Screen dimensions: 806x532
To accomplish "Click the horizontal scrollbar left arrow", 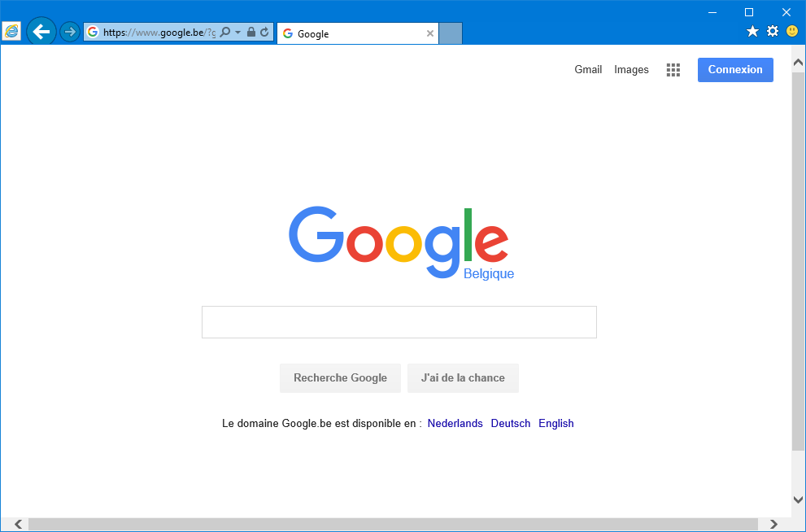I will [19, 525].
